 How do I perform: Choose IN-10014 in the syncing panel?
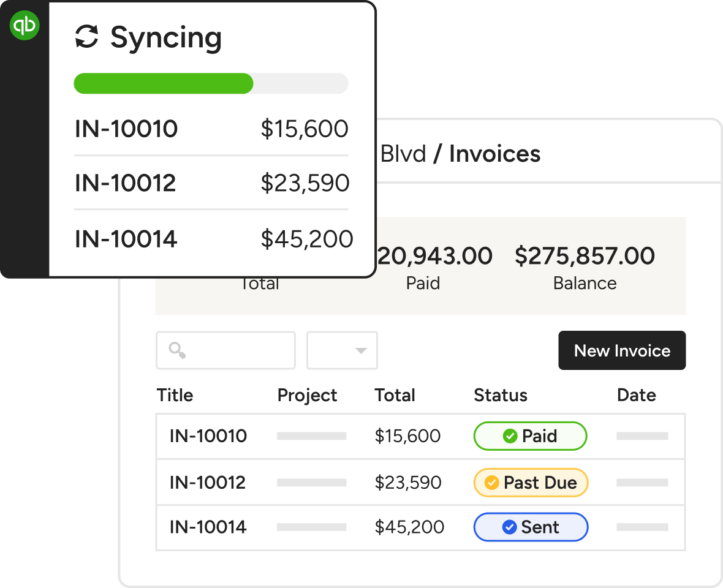point(126,239)
